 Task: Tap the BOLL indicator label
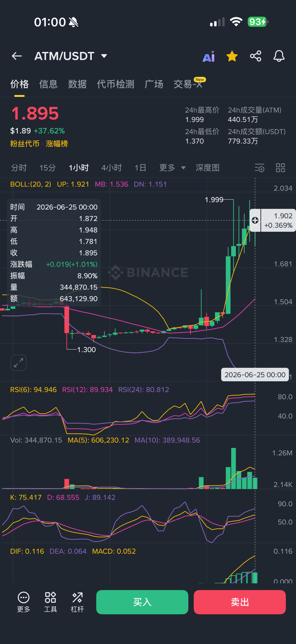click(x=30, y=184)
